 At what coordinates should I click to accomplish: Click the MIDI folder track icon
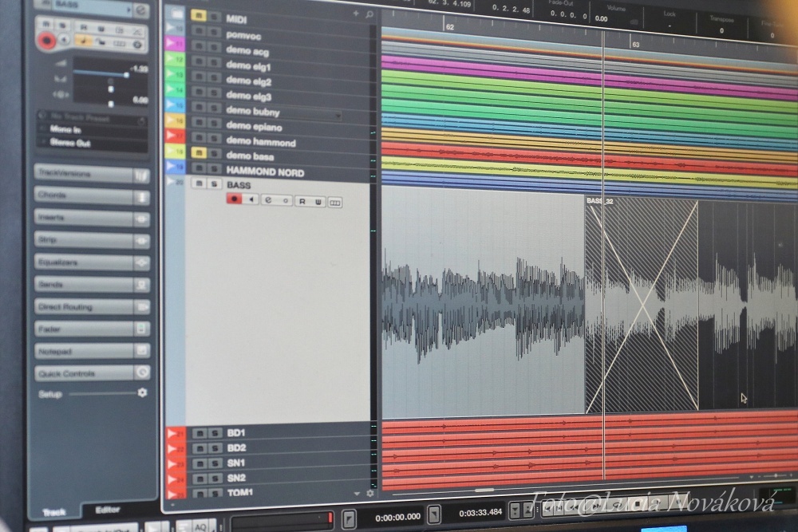click(x=177, y=14)
